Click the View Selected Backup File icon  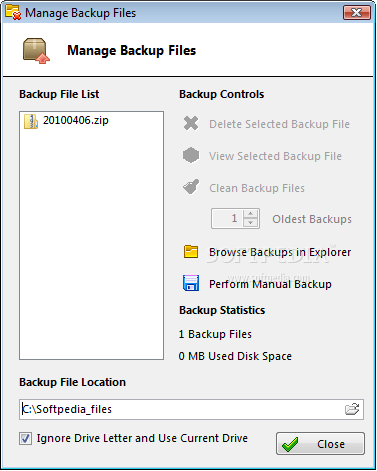[x=191, y=155]
